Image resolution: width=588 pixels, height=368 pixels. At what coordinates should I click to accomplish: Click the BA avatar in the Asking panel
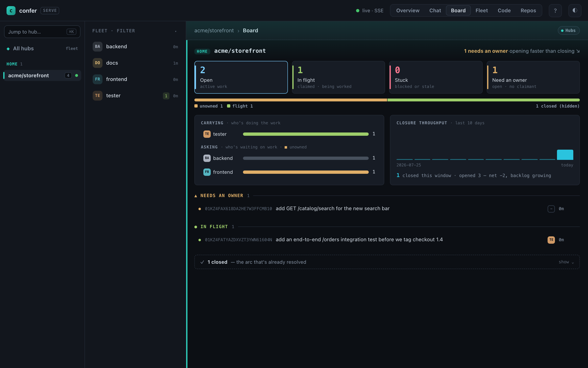click(x=207, y=158)
